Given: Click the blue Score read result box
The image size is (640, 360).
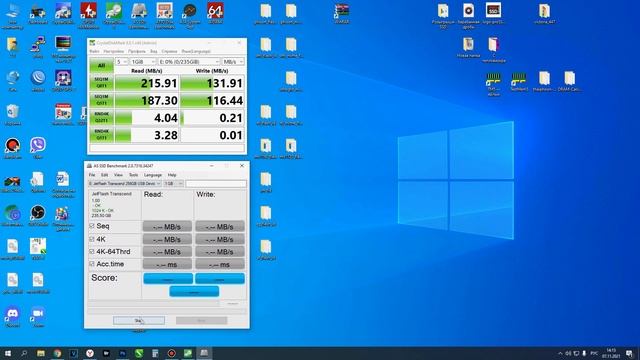Looking at the screenshot, I should click(168, 279).
